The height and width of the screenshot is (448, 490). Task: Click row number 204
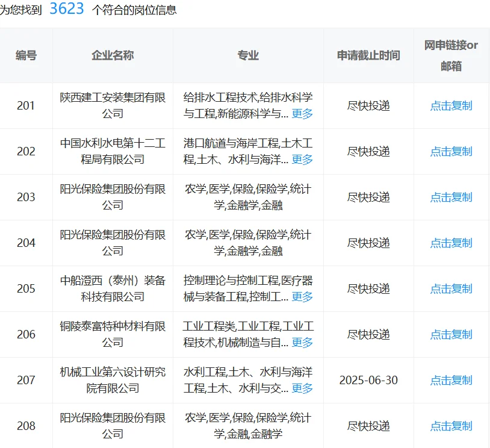coord(26,243)
